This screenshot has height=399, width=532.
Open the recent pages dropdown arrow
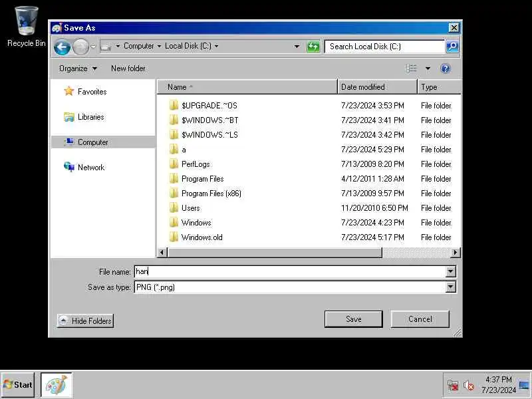point(93,47)
